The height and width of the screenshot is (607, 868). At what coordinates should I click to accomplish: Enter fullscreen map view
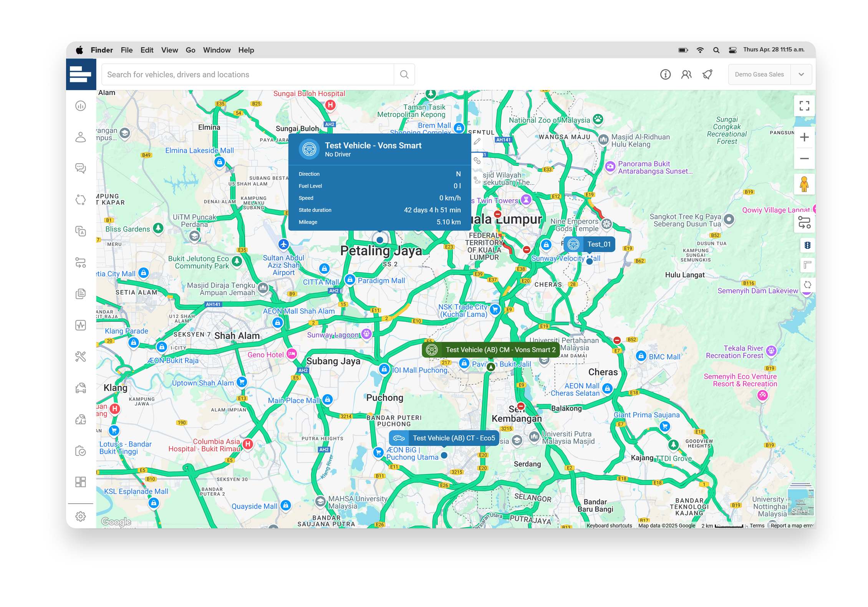point(804,106)
